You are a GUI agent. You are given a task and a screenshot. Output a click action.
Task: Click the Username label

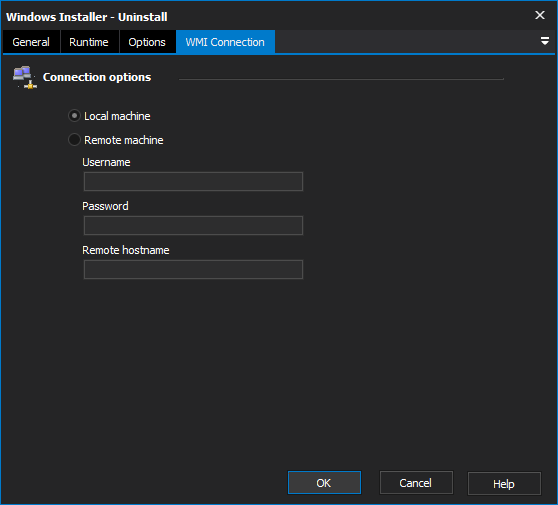tap(106, 162)
